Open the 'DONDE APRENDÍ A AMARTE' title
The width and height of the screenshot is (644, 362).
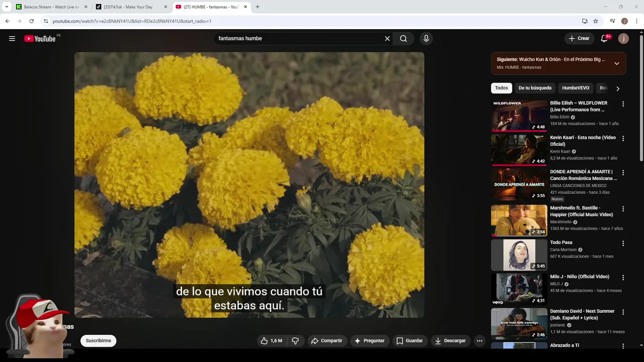583,175
